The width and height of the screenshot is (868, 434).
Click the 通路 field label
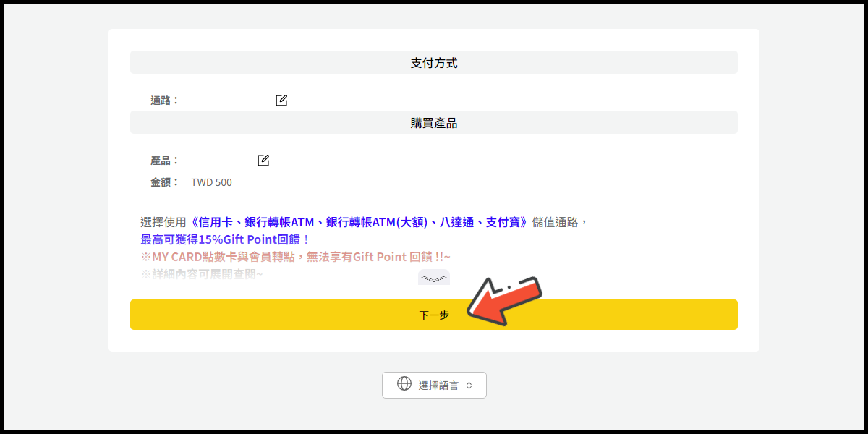pyautogui.click(x=164, y=101)
